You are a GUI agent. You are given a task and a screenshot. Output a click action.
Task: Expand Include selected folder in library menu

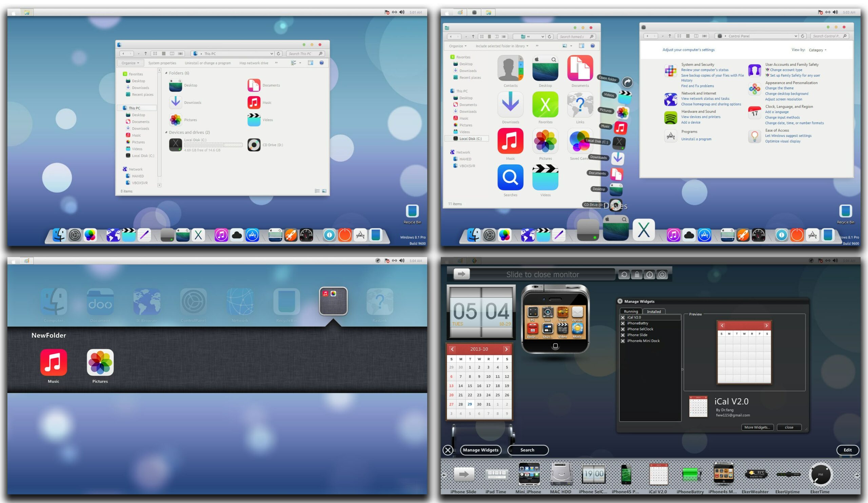(502, 46)
